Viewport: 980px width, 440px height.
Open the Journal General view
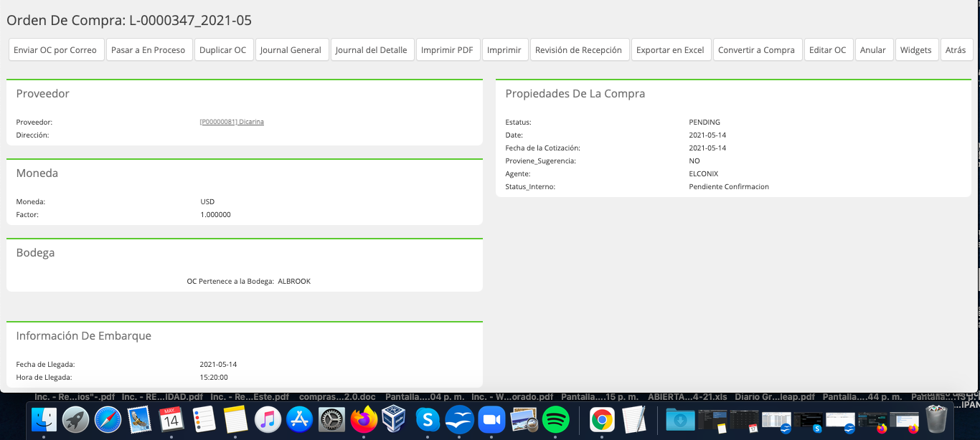tap(291, 49)
